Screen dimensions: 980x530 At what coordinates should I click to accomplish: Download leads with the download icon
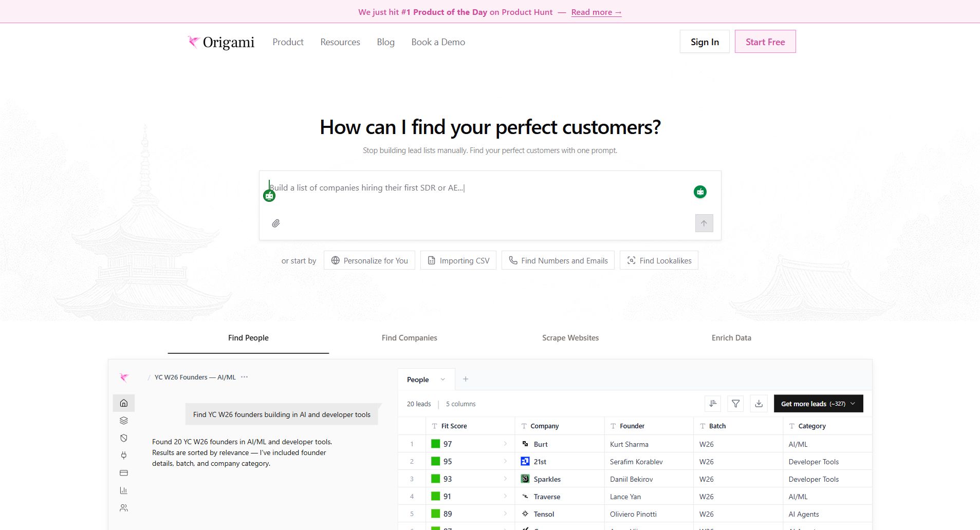(759, 404)
